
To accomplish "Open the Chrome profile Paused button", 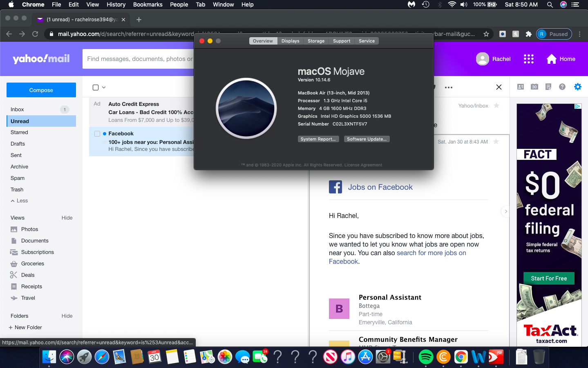I will pyautogui.click(x=554, y=34).
